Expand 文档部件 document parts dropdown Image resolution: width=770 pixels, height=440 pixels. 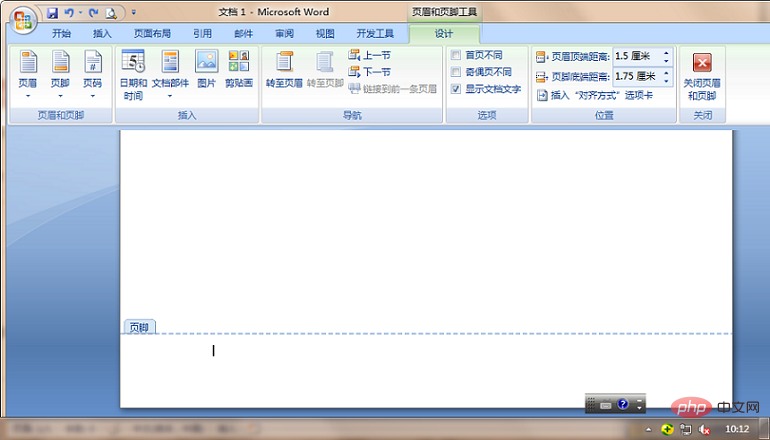tap(170, 75)
